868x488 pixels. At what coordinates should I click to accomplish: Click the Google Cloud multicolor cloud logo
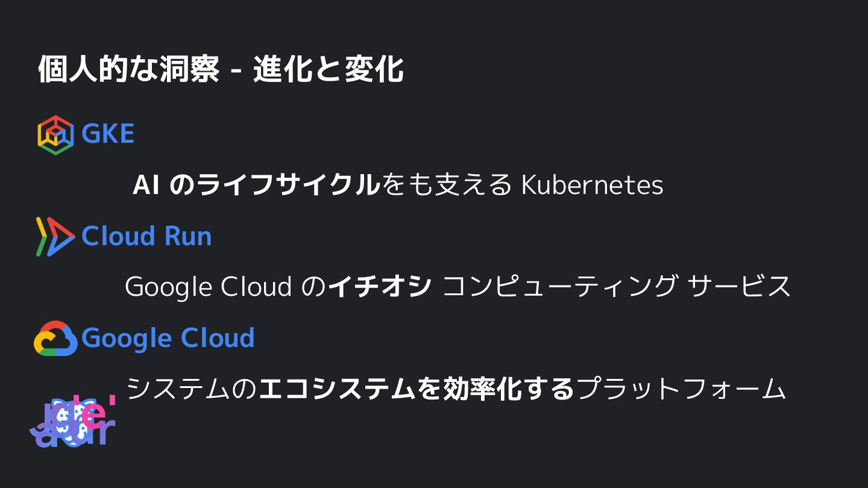point(55,339)
